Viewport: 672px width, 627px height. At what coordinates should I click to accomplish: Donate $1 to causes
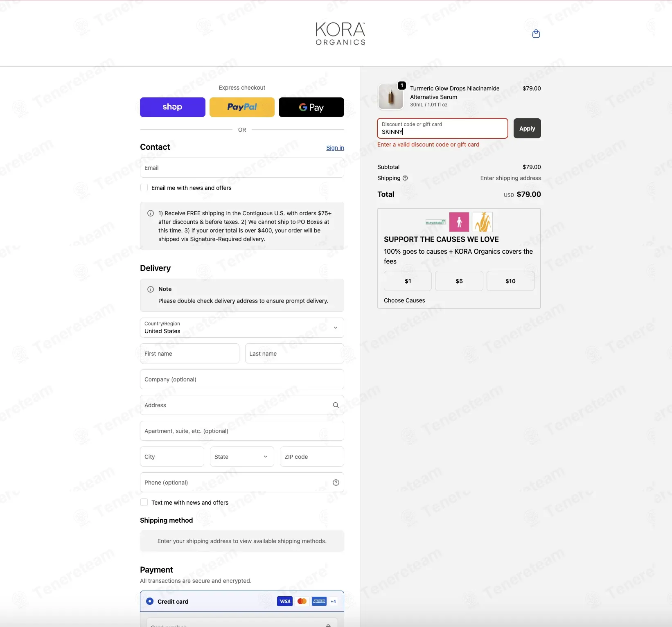(x=408, y=281)
